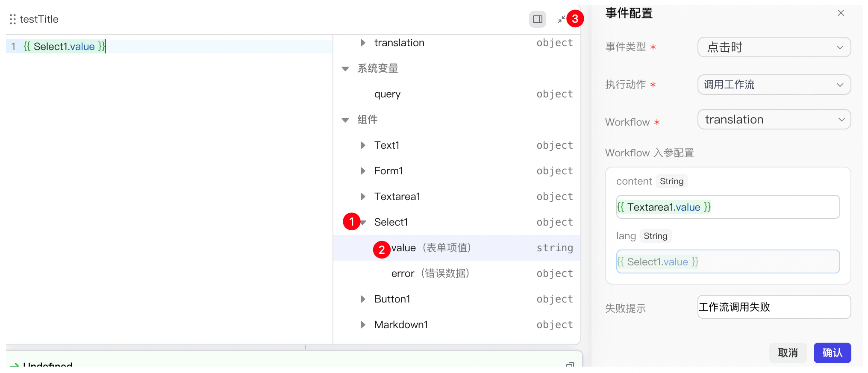The width and height of the screenshot is (868, 373).
Task: Expand the Text1 component node
Action: (363, 145)
